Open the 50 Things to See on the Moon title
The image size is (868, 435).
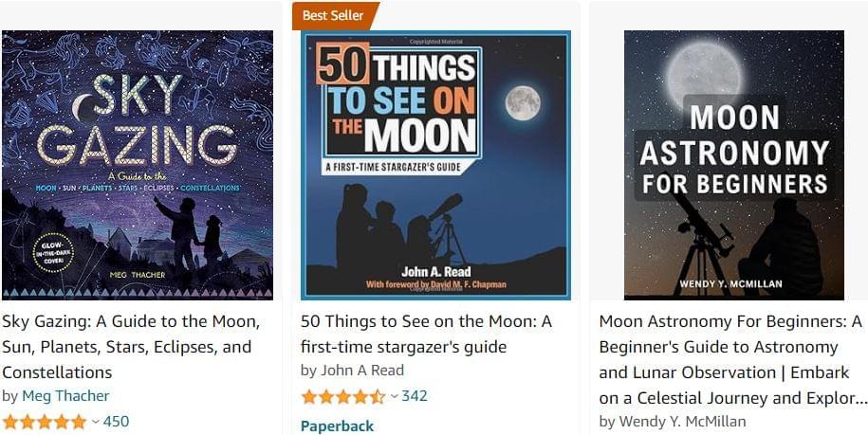point(426,335)
